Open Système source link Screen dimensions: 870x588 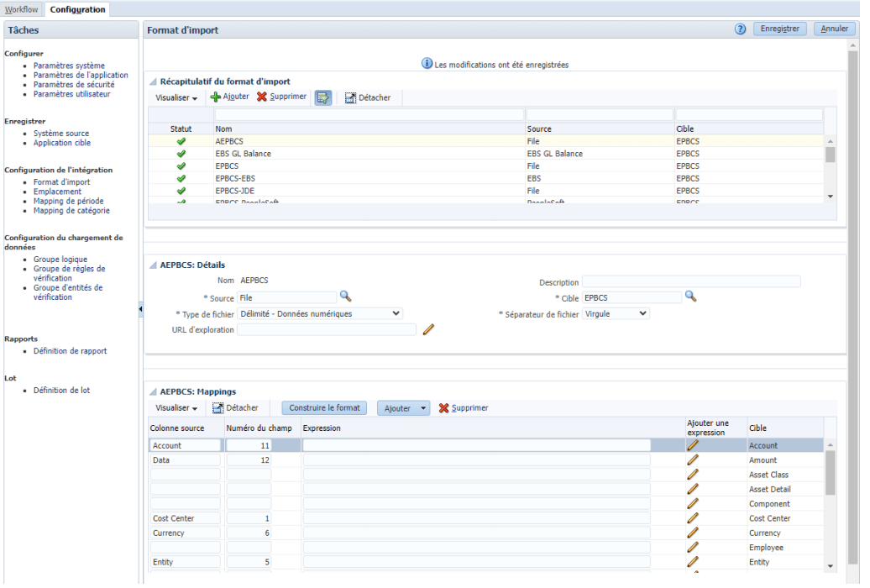(61, 134)
